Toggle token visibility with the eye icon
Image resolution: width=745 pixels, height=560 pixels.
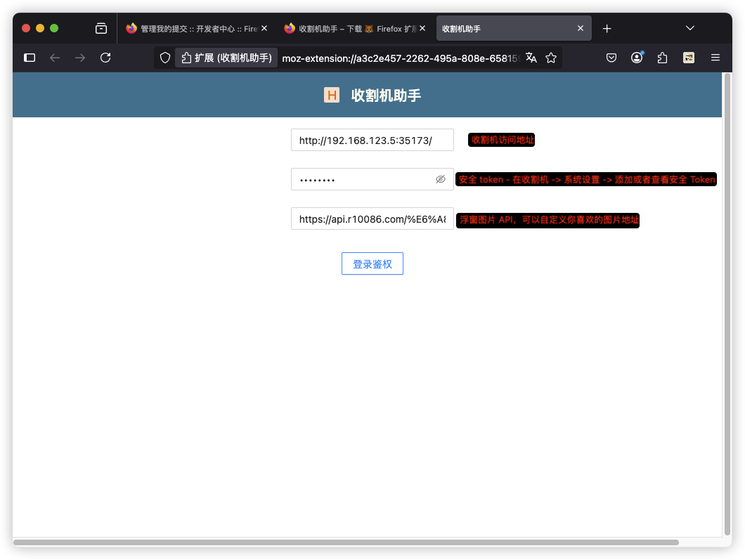(x=441, y=179)
